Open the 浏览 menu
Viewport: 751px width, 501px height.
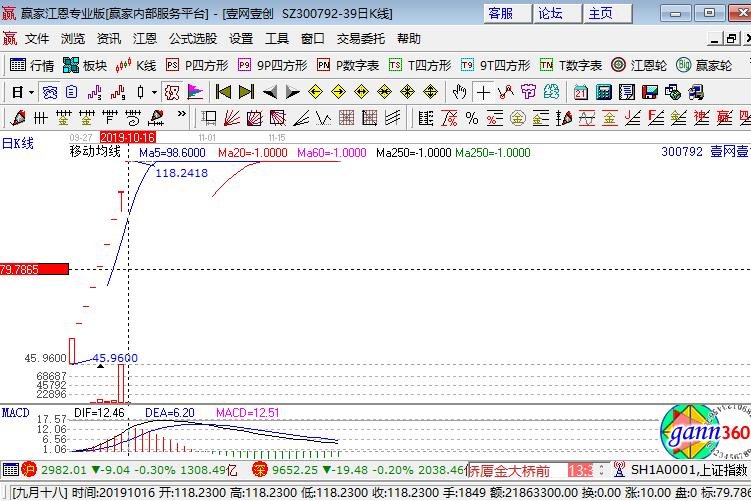(73, 38)
